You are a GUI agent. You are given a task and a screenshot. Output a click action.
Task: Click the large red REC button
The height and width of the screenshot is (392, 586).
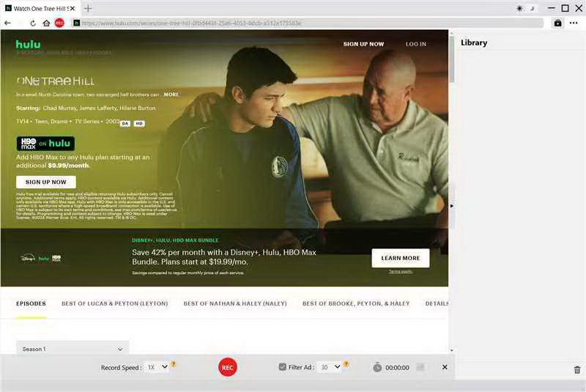click(x=228, y=367)
